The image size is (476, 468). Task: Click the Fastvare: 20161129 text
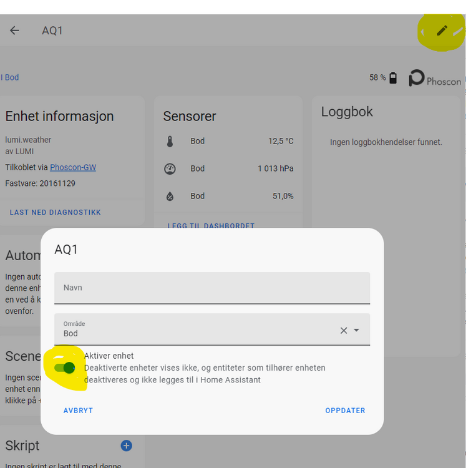click(x=40, y=183)
